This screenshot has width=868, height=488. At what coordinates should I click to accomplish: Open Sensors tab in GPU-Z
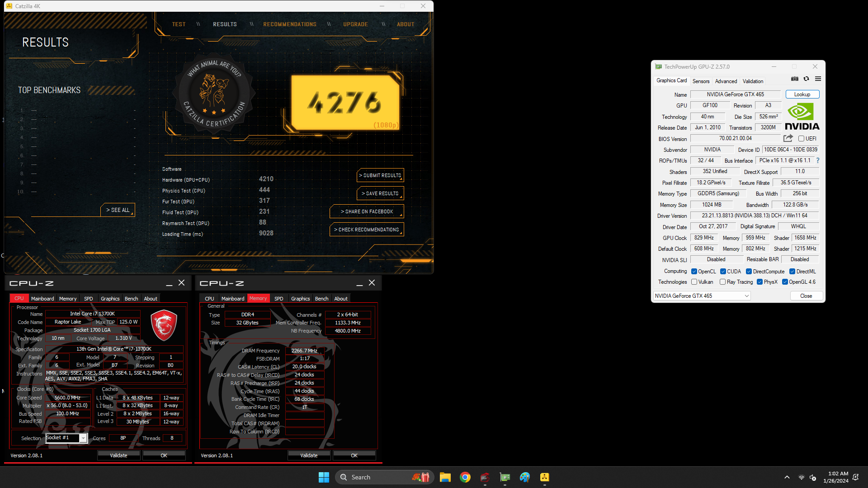[701, 81]
